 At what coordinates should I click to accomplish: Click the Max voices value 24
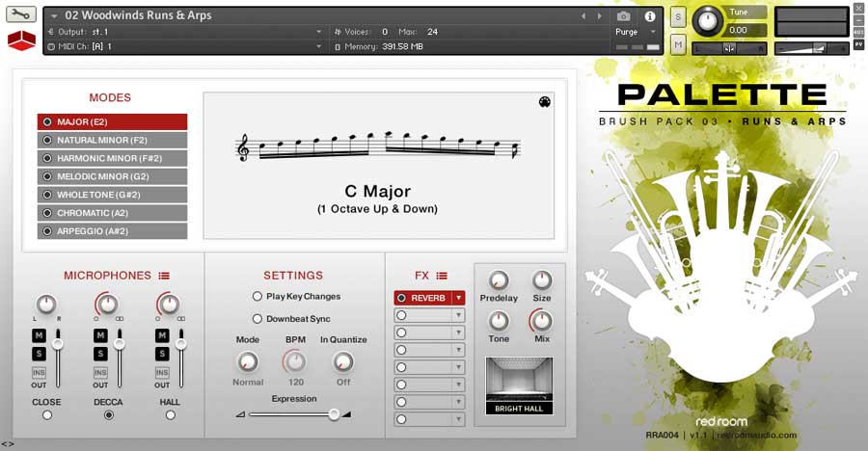[x=432, y=32]
